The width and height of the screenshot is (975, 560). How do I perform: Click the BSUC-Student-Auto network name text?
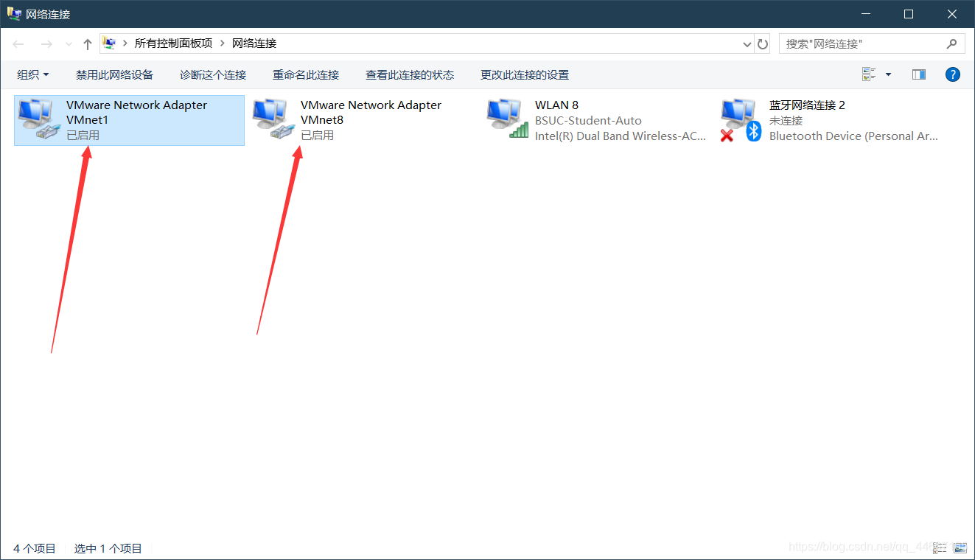pos(588,121)
